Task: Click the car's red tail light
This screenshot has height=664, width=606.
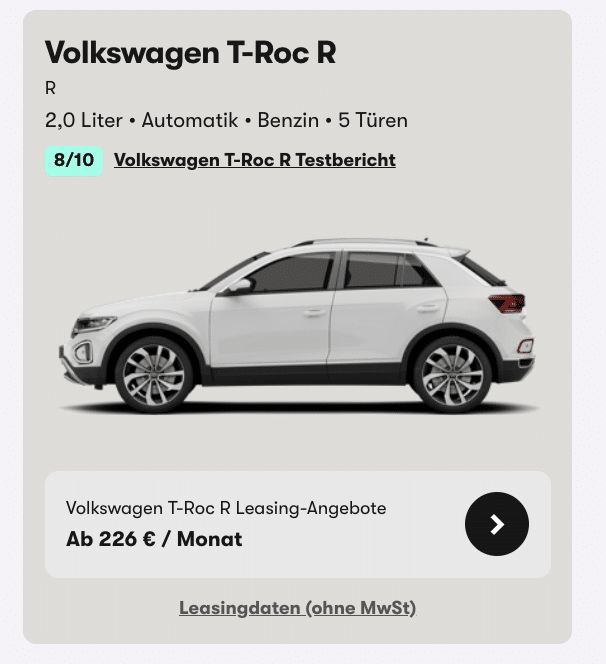Action: tap(507, 303)
